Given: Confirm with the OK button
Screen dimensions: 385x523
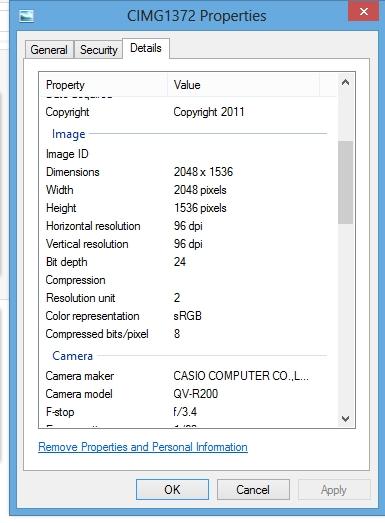Looking at the screenshot, I should click(172, 490).
